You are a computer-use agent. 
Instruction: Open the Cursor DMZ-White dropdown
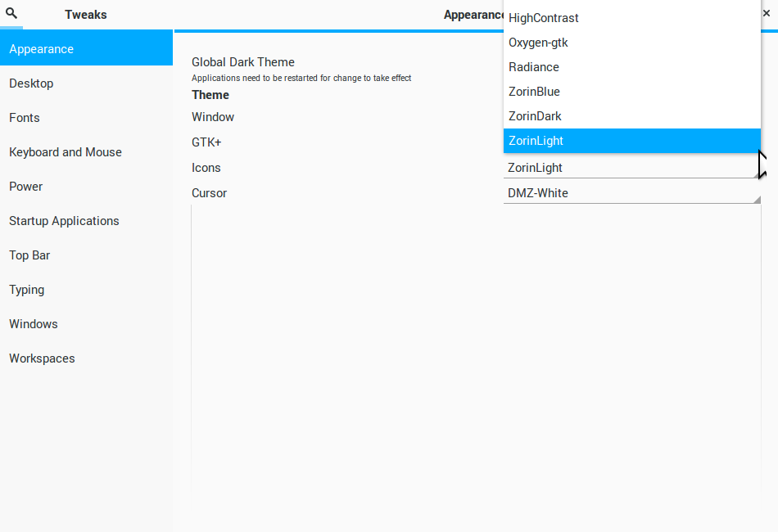tap(632, 193)
